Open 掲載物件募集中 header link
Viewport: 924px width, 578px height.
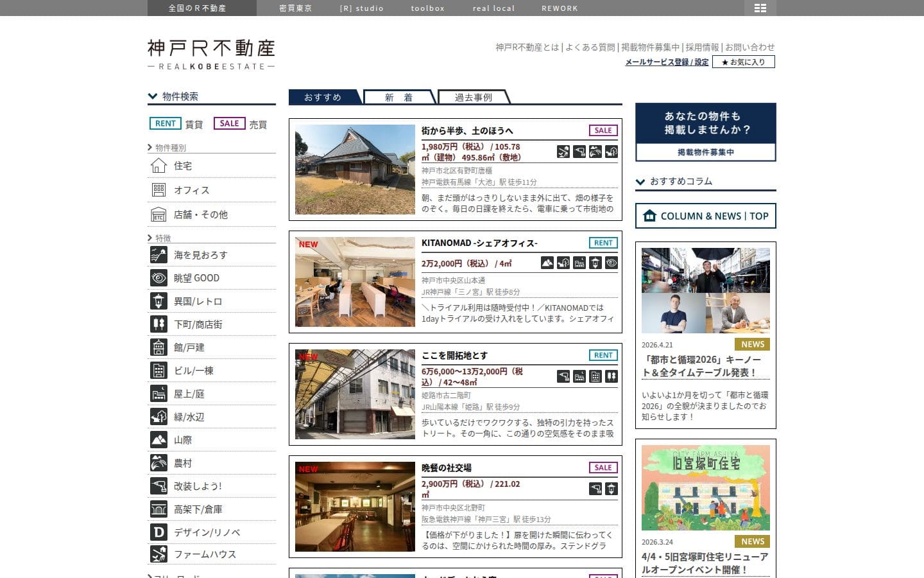pyautogui.click(x=650, y=48)
